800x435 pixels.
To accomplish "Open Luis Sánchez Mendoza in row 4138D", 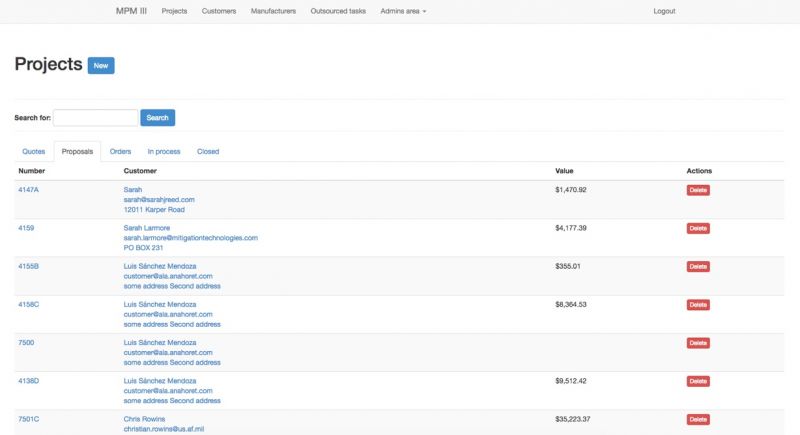I will click(160, 381).
